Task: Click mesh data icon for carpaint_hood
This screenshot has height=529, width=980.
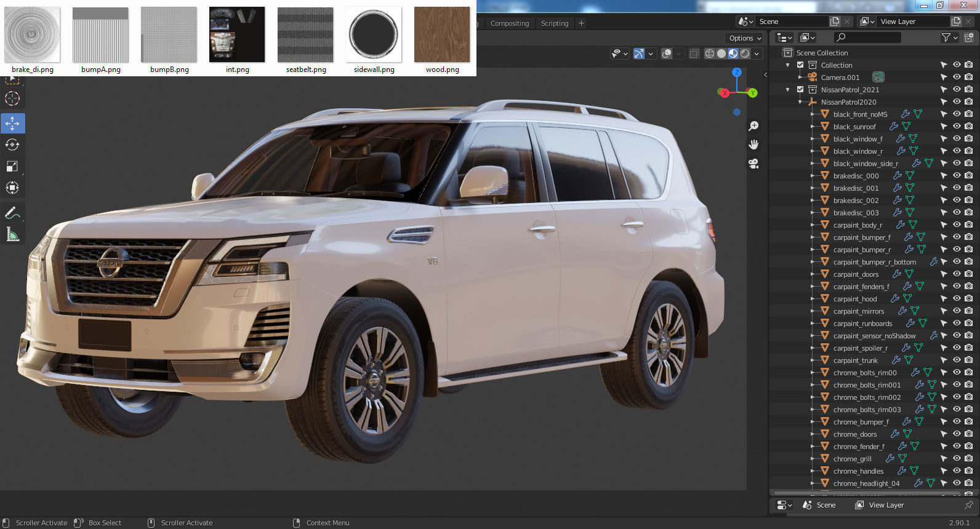Action: pyautogui.click(x=907, y=298)
